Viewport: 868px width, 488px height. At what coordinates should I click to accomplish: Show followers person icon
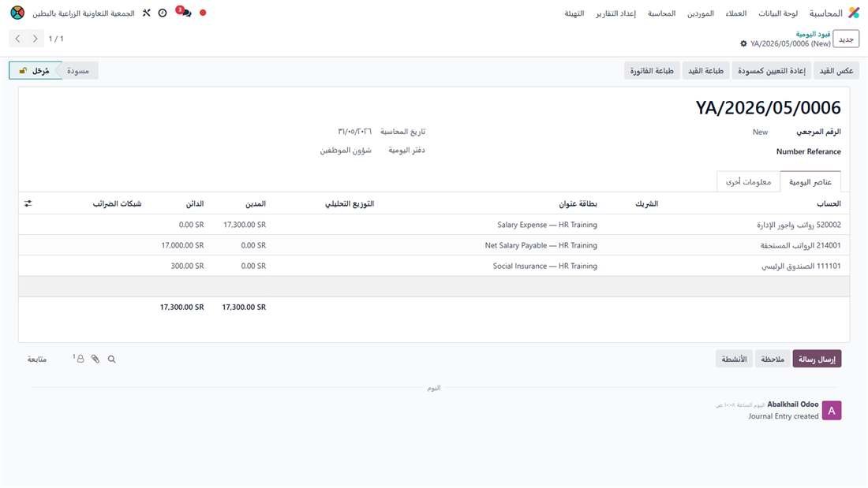[x=79, y=359]
